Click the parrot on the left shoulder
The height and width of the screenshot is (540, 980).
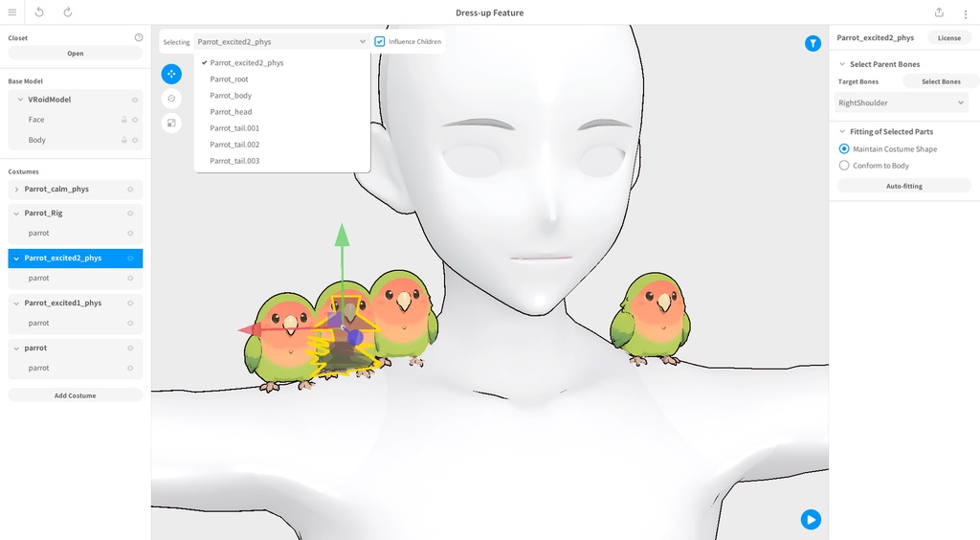[651, 318]
